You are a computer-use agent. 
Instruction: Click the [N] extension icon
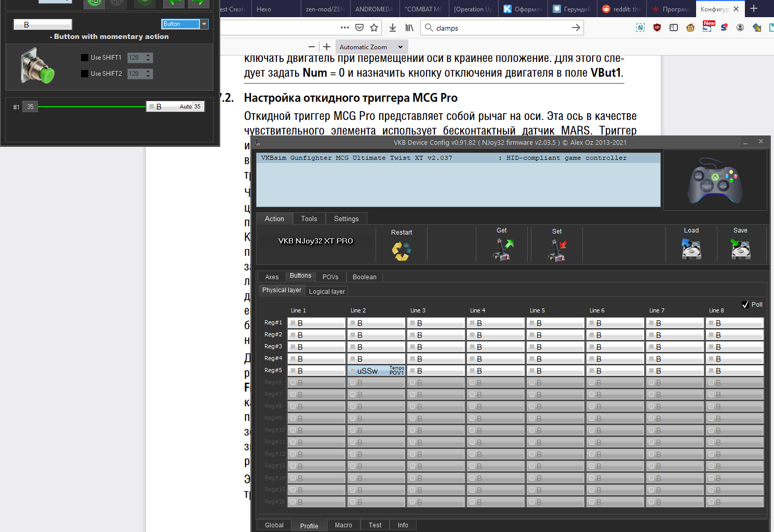click(640, 28)
